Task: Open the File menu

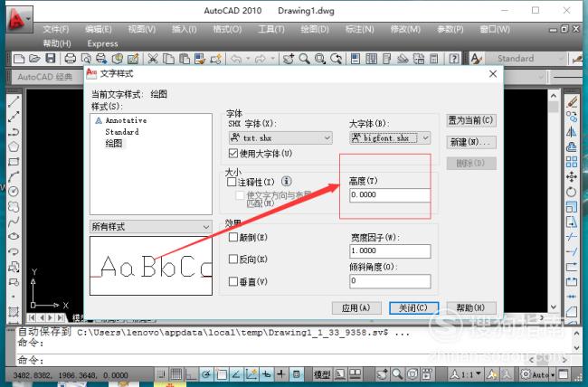Action: [56, 29]
